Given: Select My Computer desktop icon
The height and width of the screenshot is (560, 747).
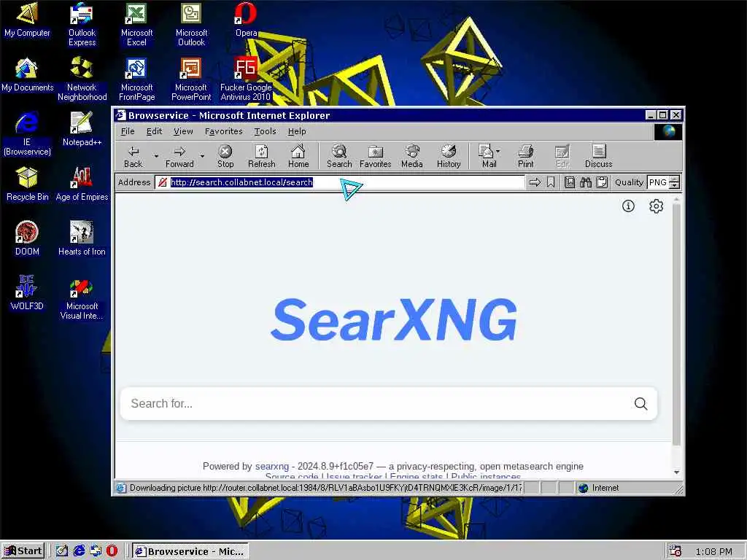Looking at the screenshot, I should tap(27, 20).
